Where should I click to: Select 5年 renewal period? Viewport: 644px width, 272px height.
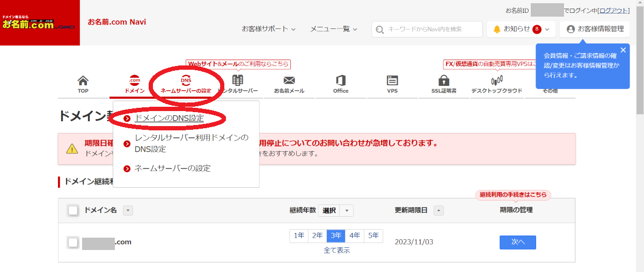(373, 236)
